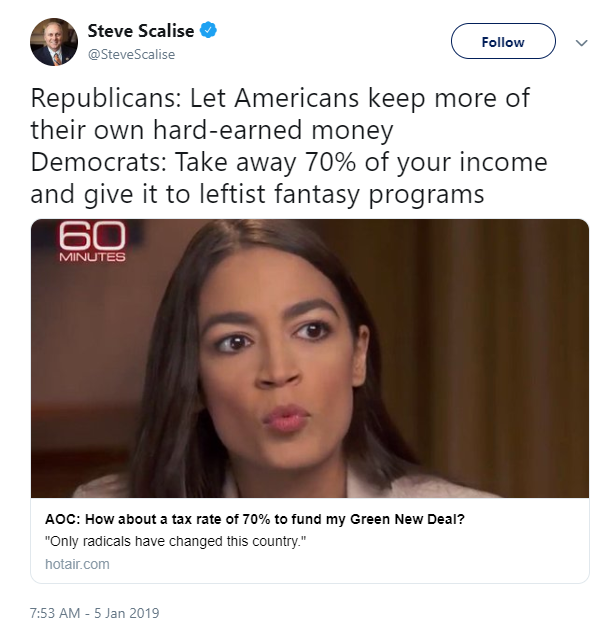
Task: Open the 7:53 AM timestamp permalink
Action: 55,613
